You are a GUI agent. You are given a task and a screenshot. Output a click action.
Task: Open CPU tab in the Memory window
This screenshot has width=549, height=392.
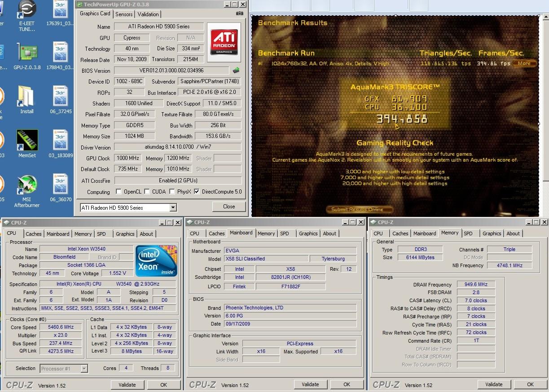378,233
